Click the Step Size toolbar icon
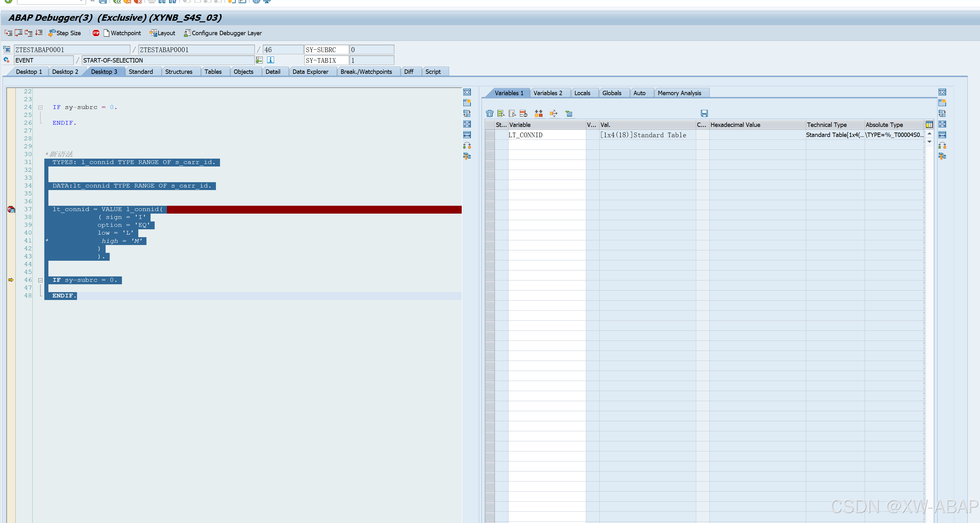Viewport: 980px width, 523px height. click(52, 33)
